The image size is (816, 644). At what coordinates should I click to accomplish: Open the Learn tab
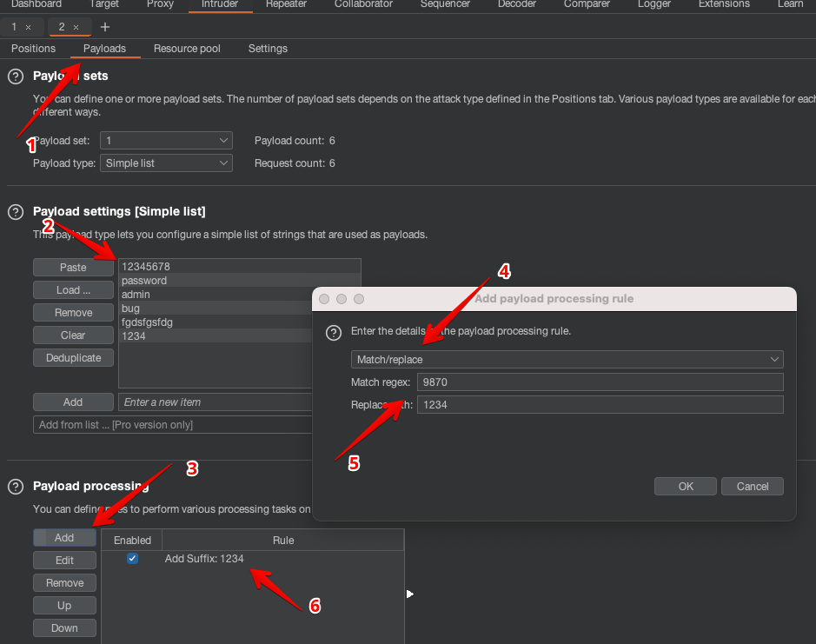(791, 4)
